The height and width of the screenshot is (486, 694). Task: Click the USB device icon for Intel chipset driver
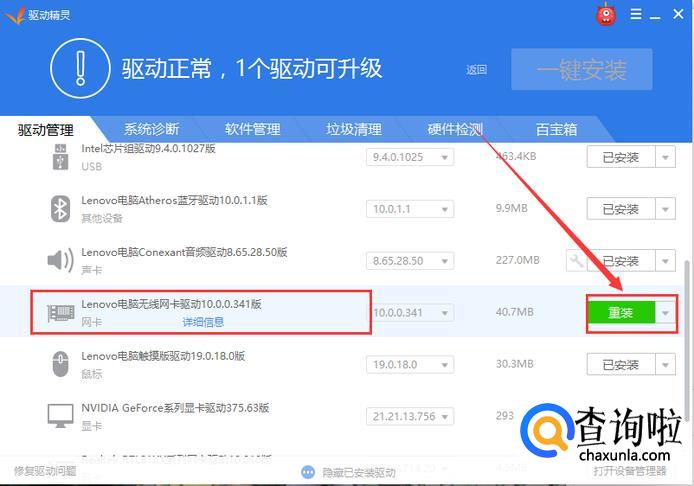coord(61,157)
